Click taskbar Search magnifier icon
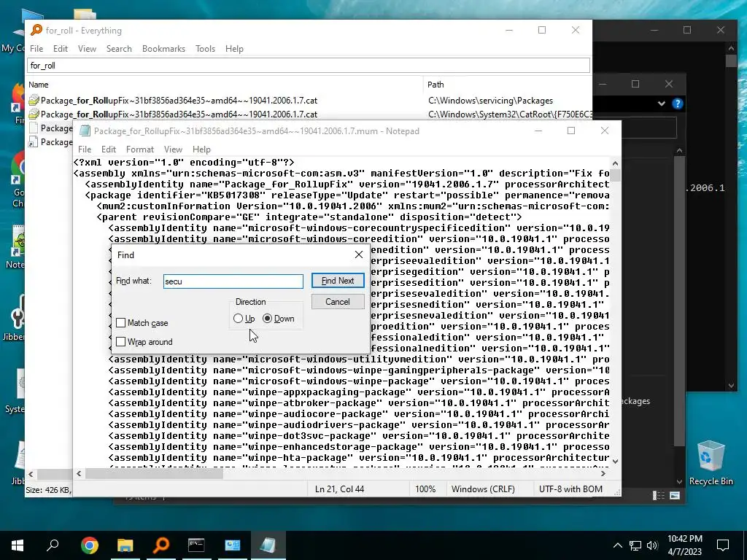Image resolution: width=747 pixels, height=560 pixels. pyautogui.click(x=53, y=545)
